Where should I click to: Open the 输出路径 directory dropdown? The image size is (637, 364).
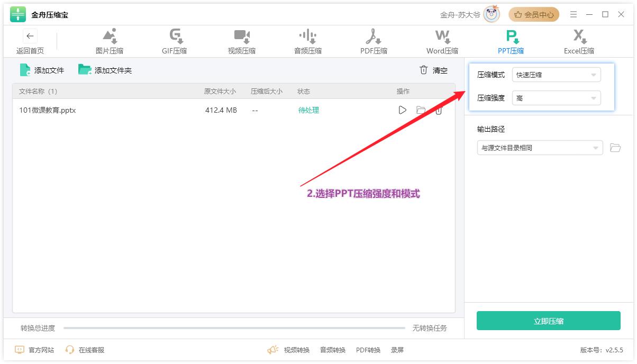click(x=540, y=148)
